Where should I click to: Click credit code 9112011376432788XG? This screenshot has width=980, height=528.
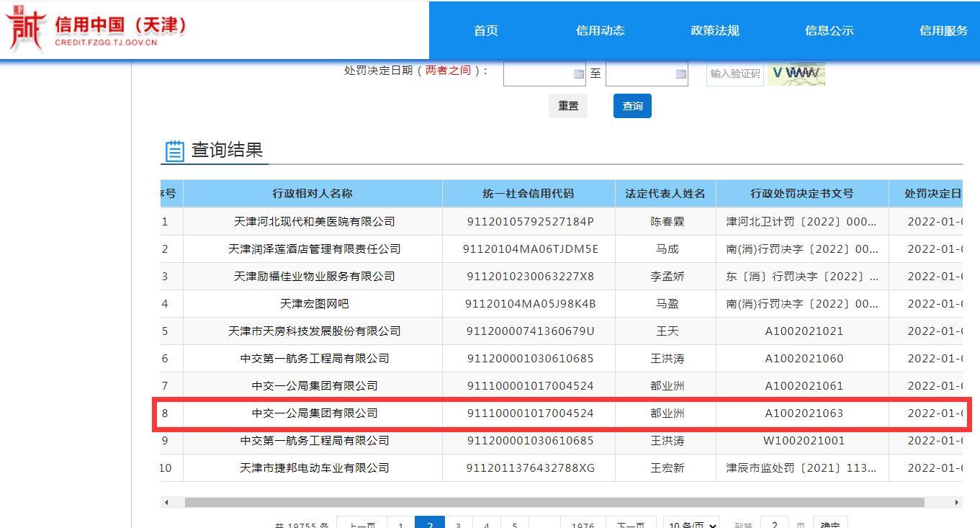531,468
